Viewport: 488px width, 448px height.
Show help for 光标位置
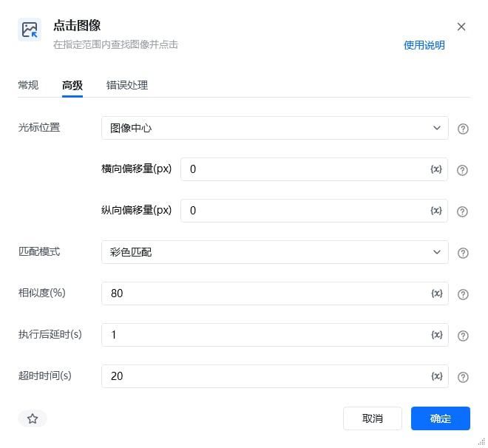click(x=463, y=129)
